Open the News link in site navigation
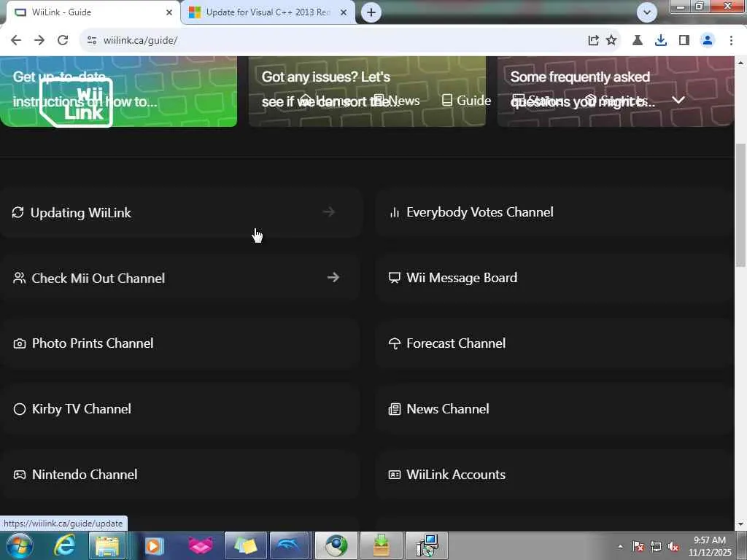The height and width of the screenshot is (560, 747). click(x=396, y=101)
